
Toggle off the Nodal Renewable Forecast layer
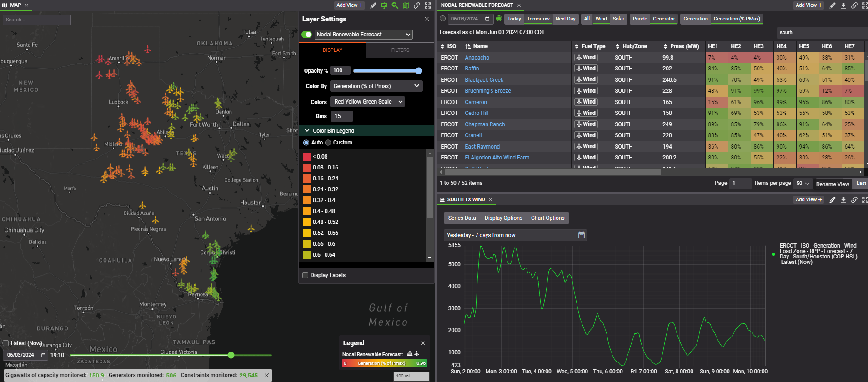tap(307, 35)
